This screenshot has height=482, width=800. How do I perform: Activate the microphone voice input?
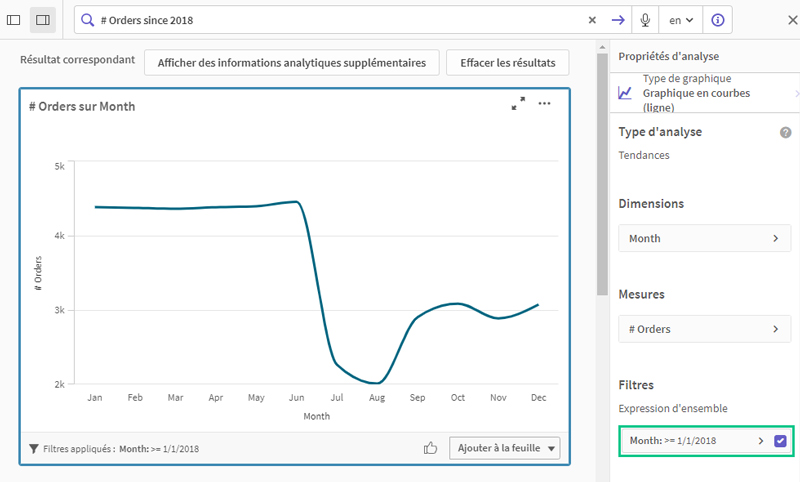pyautogui.click(x=645, y=20)
